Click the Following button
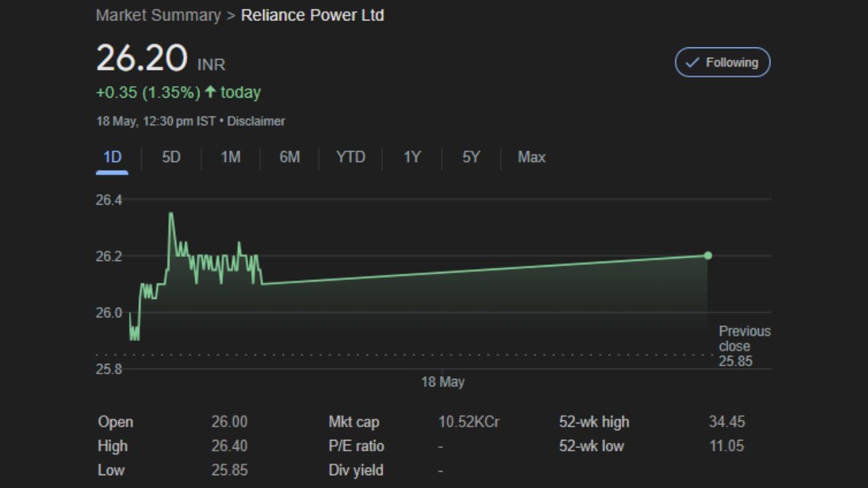The height and width of the screenshot is (488, 868). click(722, 62)
